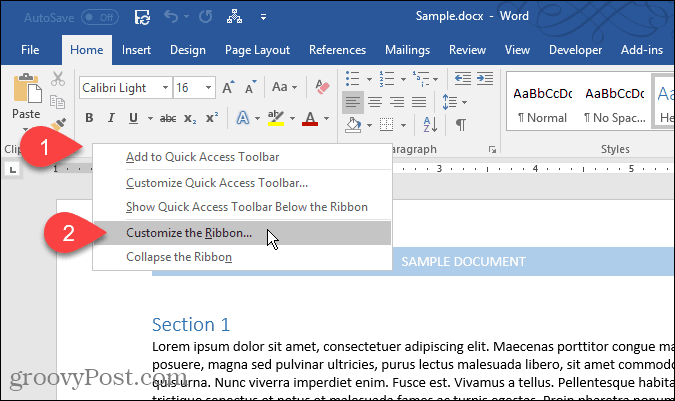The height and width of the screenshot is (401, 675).
Task: Toggle Bold formatting
Action: [89, 118]
